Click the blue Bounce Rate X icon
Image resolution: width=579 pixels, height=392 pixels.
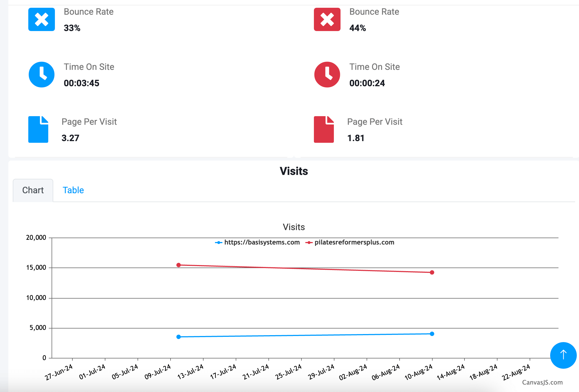pyautogui.click(x=42, y=19)
